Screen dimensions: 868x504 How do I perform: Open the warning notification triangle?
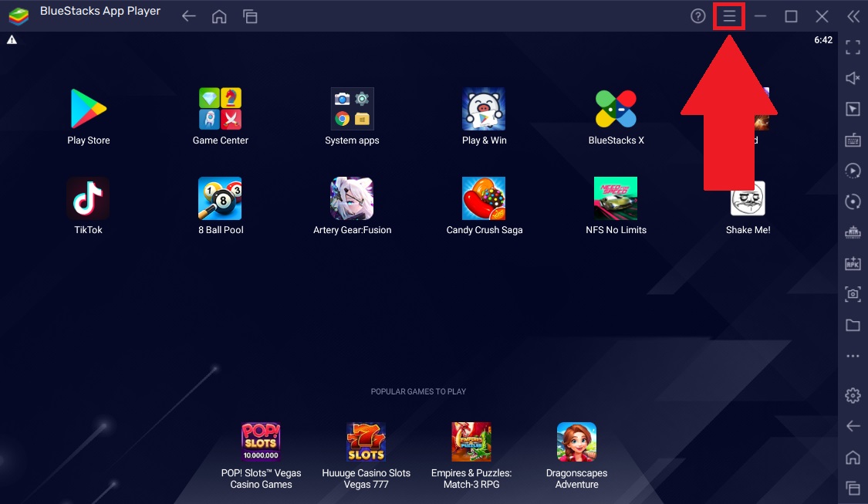pos(12,39)
